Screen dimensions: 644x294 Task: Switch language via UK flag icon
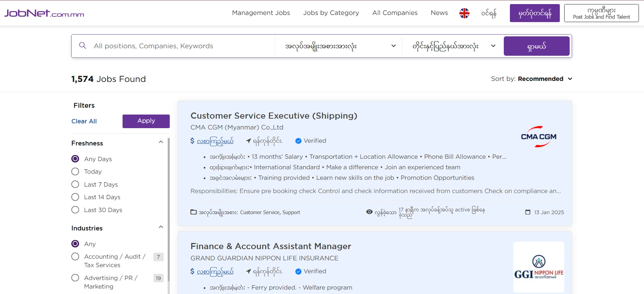464,13
